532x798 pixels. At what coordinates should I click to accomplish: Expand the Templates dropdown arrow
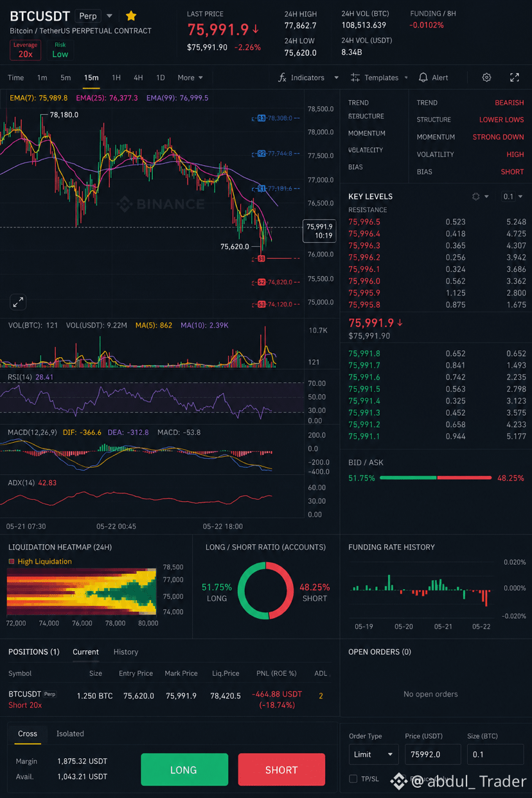click(x=406, y=78)
